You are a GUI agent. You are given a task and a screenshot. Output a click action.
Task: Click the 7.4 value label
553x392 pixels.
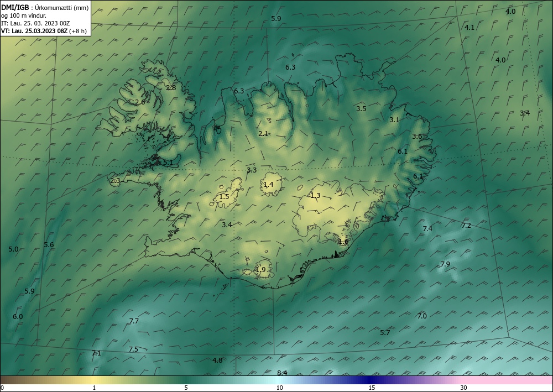coord(427,229)
